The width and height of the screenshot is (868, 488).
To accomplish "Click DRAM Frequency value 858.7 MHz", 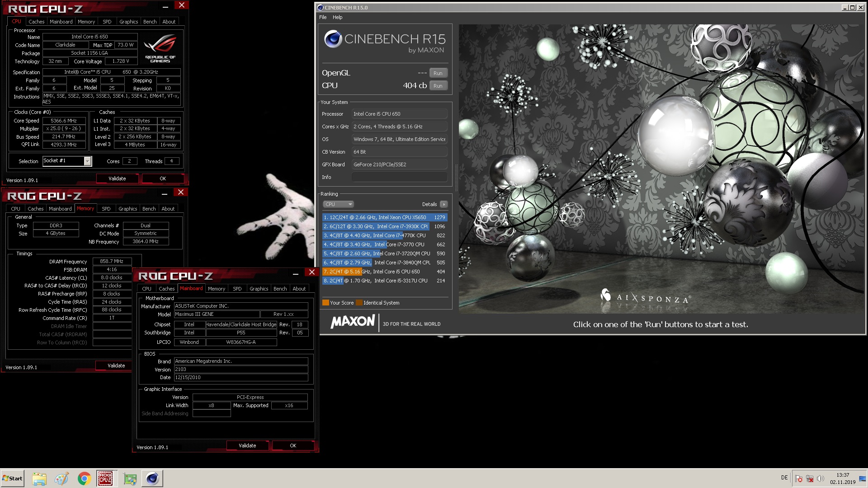I will click(x=112, y=262).
